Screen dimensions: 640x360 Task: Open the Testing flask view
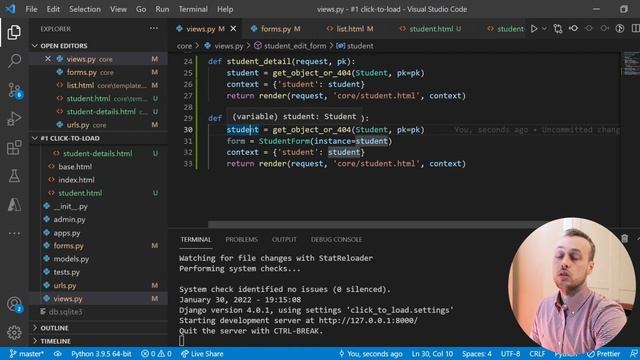point(14,176)
